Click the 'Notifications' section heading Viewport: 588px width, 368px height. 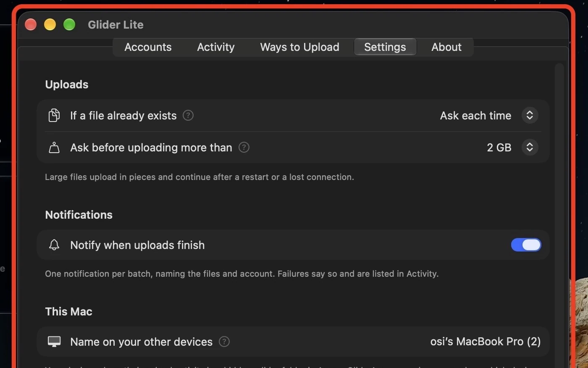pos(79,215)
